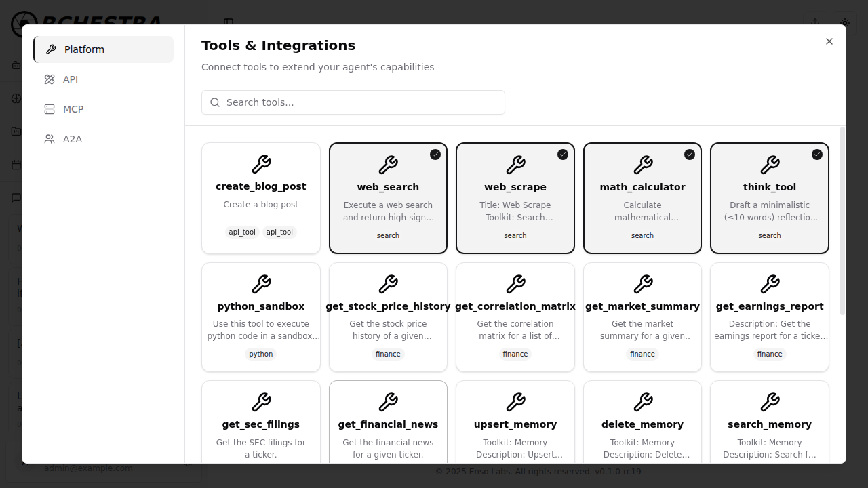Focus the Search tools input field
The width and height of the screenshot is (868, 488).
353,102
